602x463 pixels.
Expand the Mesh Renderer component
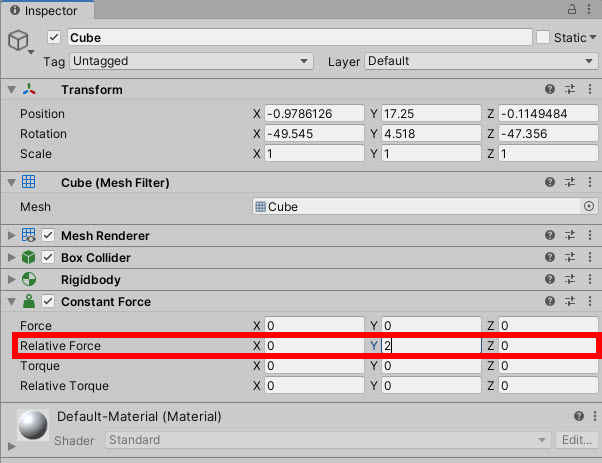12,235
